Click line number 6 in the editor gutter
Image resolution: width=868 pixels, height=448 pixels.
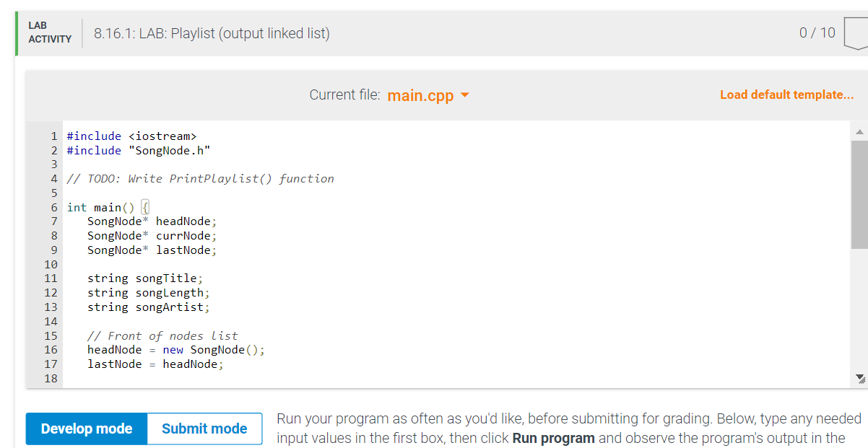[53, 207]
